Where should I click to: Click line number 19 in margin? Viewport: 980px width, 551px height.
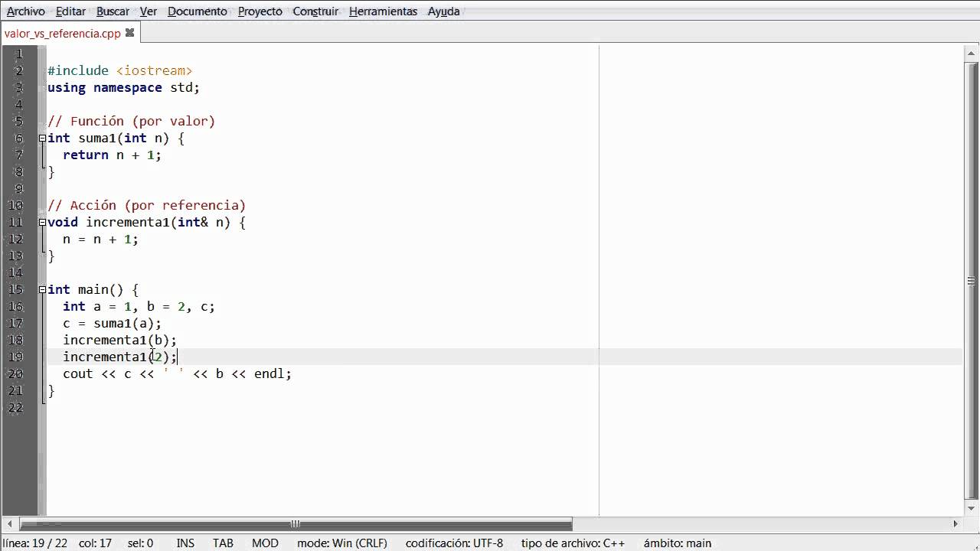(15, 357)
